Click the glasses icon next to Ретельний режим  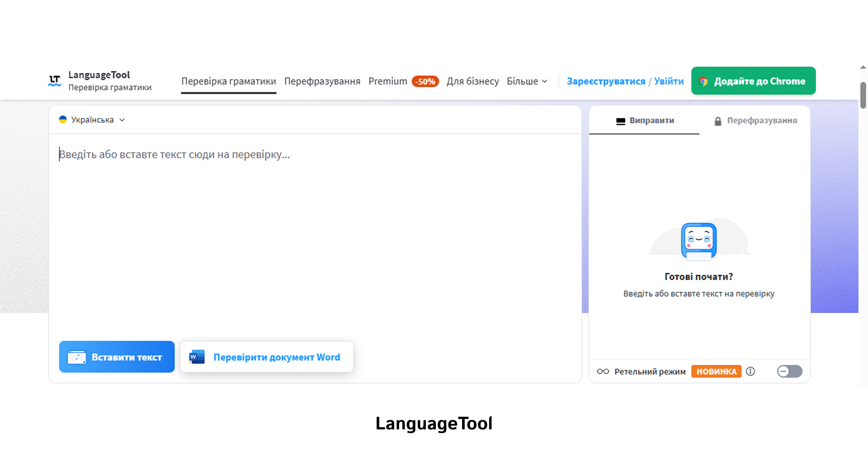pyautogui.click(x=603, y=371)
